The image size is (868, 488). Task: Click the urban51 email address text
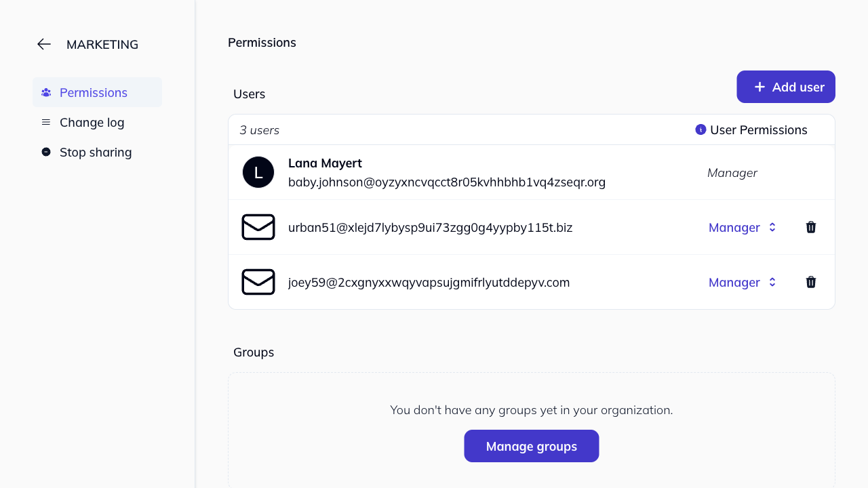430,228
